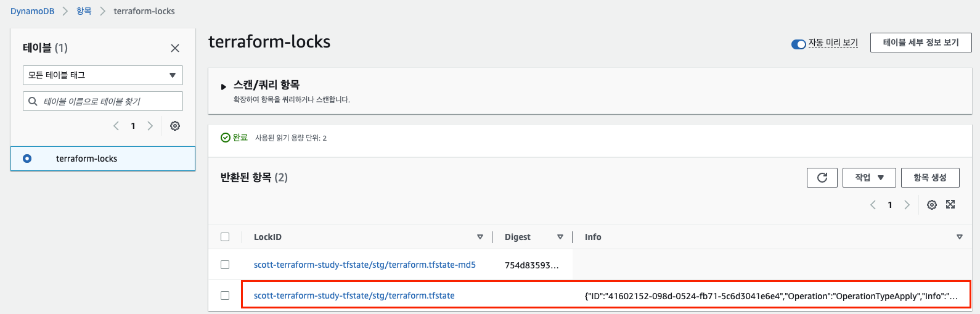
Task: Click page number 1 in items pagination
Action: click(890, 205)
